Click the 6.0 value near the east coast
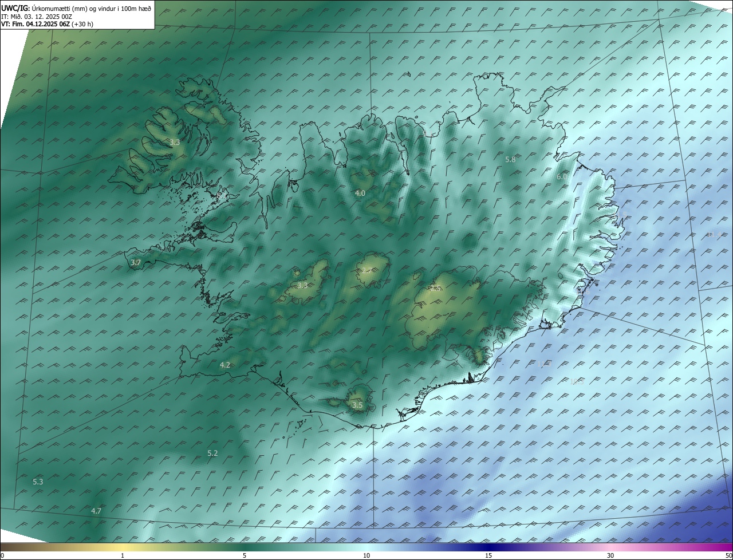Viewport: 733px width, 560px height. pos(562,177)
